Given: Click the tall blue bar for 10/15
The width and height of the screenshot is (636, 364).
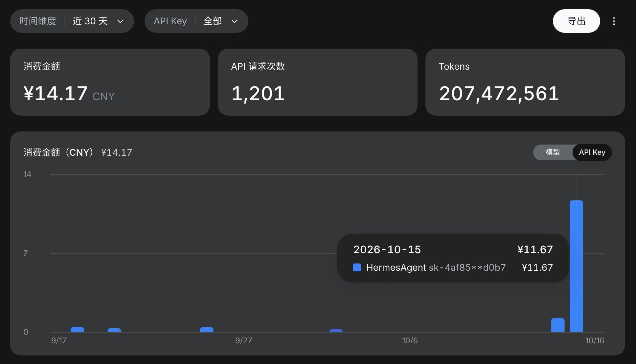Looking at the screenshot, I should (x=576, y=266).
